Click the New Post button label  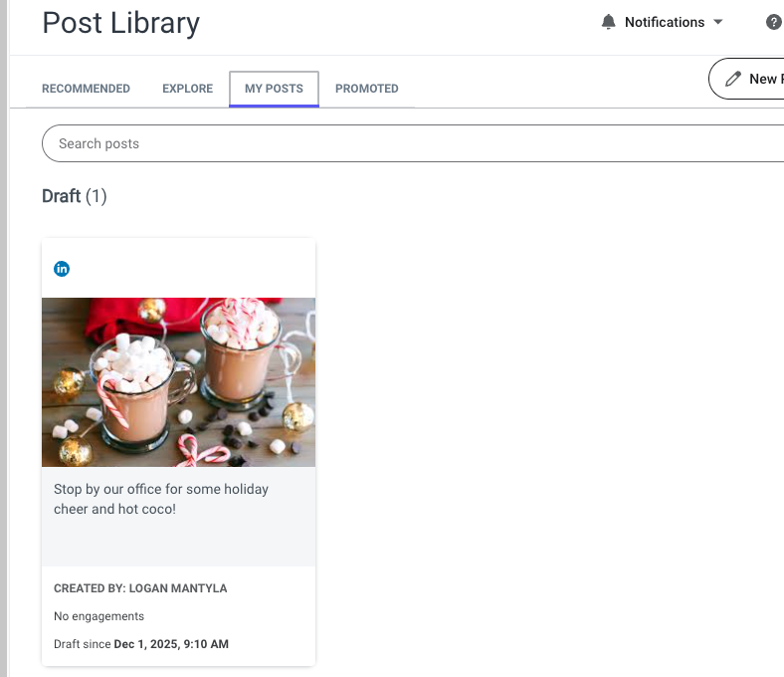pyautogui.click(x=766, y=79)
